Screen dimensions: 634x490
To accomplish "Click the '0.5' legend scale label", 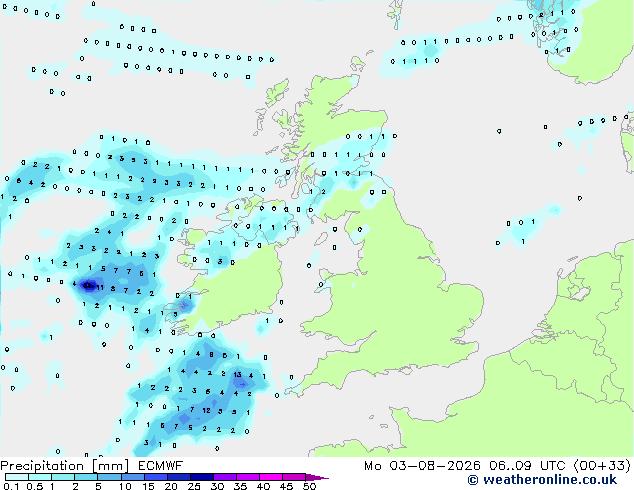I will click(35, 486).
